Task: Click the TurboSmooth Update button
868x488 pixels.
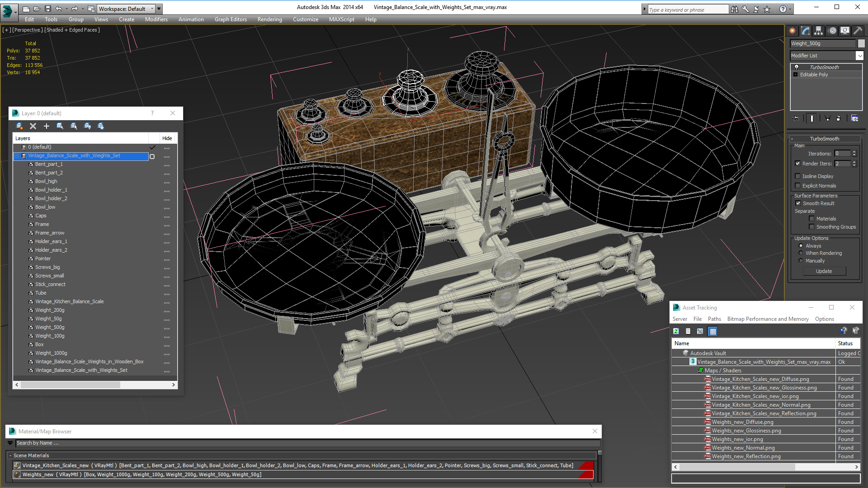Action: [824, 271]
